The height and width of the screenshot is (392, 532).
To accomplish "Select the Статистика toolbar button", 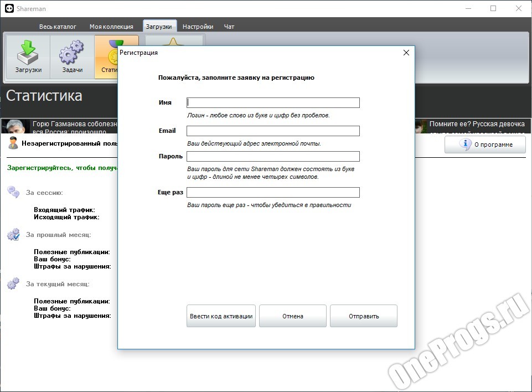I will 106,57.
